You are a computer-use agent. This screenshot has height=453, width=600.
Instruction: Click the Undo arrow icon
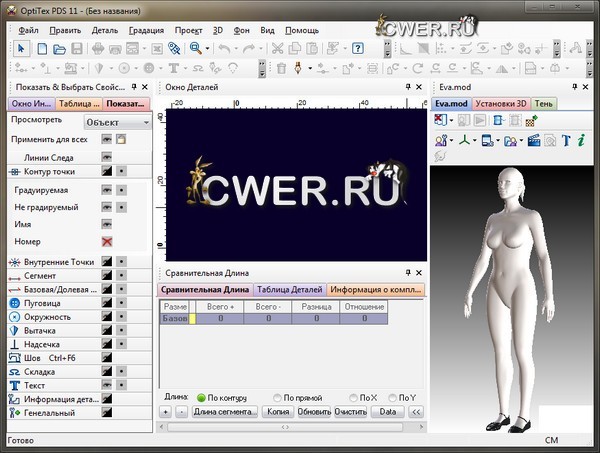point(222,48)
